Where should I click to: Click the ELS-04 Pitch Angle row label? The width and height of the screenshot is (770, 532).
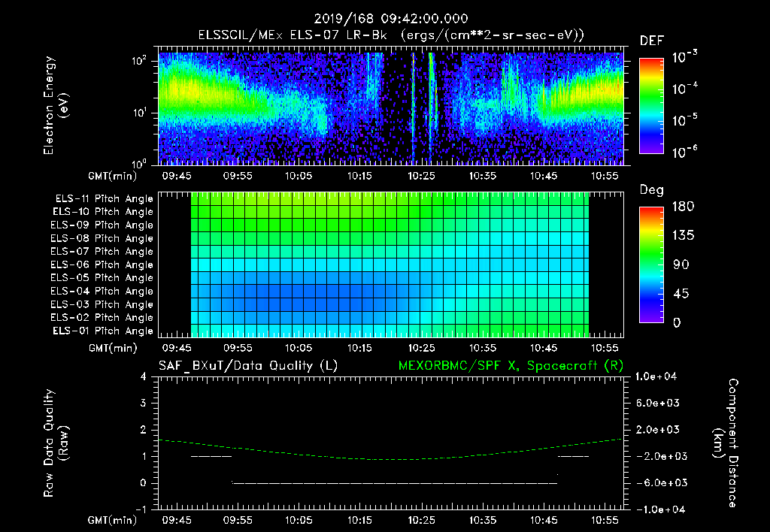pyautogui.click(x=102, y=291)
